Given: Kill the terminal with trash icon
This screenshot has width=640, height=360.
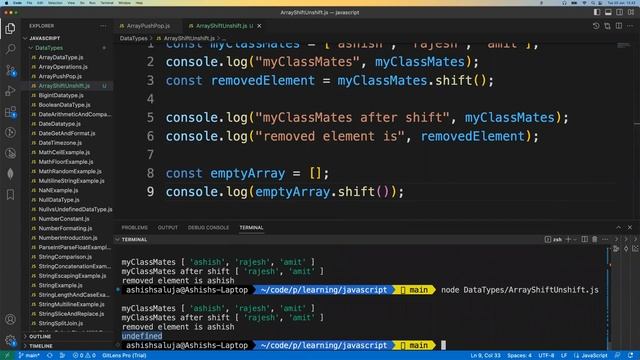Looking at the screenshot, I should [x=595, y=239].
